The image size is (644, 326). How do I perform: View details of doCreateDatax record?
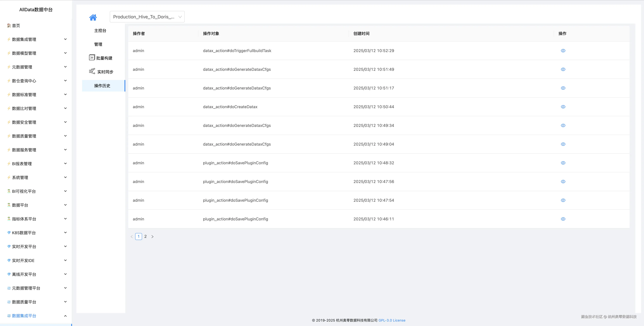coord(563,107)
